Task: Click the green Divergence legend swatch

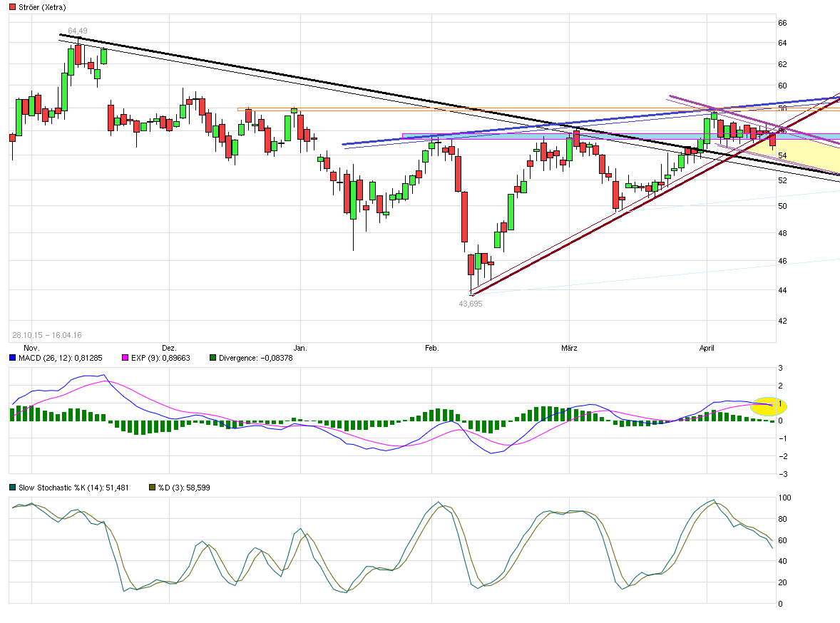Action: click(x=212, y=357)
